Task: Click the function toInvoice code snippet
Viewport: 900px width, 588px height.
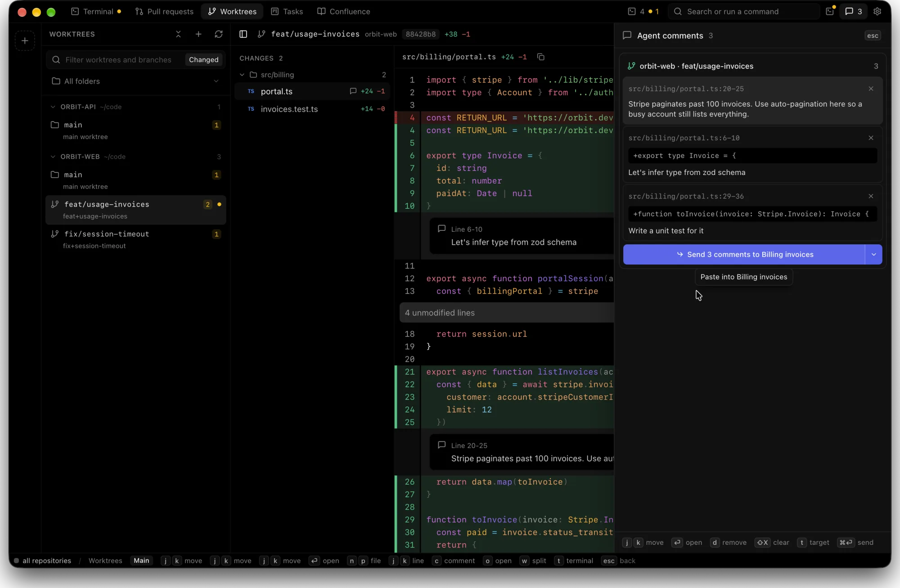Action: pyautogui.click(x=753, y=214)
